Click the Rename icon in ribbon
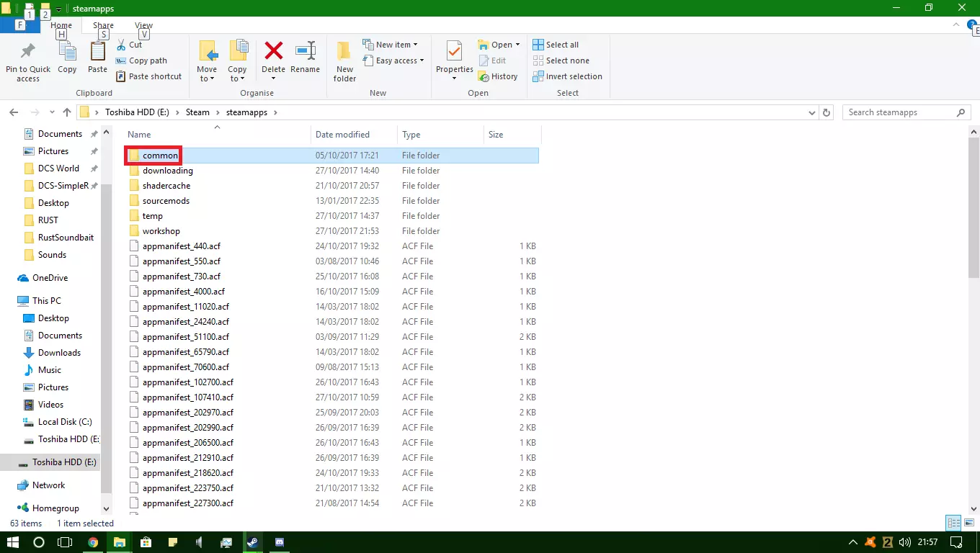Viewport: 980px width, 553px height. point(305,52)
